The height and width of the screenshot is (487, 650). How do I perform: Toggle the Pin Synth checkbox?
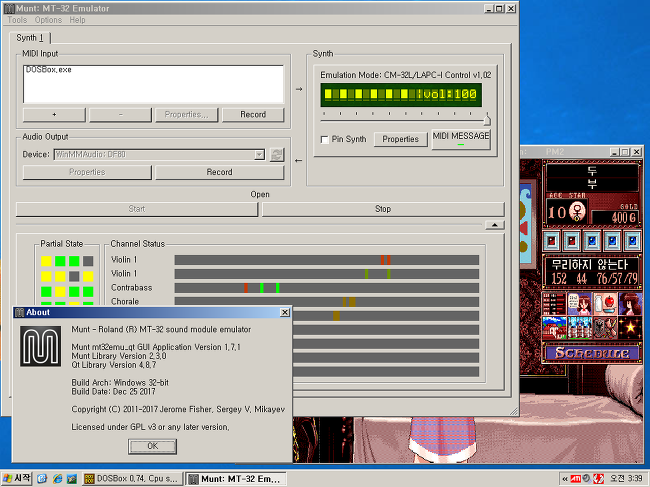[325, 140]
